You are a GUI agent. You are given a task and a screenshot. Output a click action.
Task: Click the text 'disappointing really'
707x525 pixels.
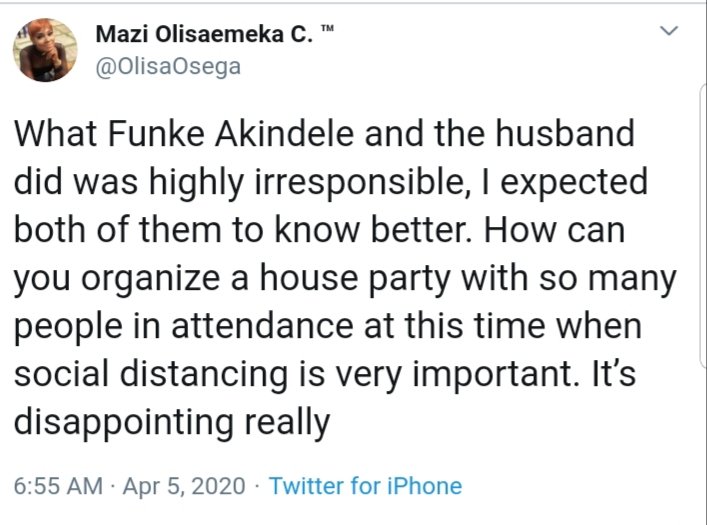171,423
